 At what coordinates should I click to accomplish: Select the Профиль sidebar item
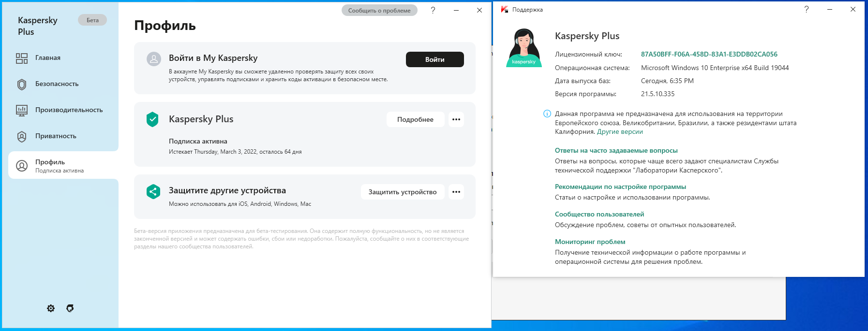tap(63, 165)
